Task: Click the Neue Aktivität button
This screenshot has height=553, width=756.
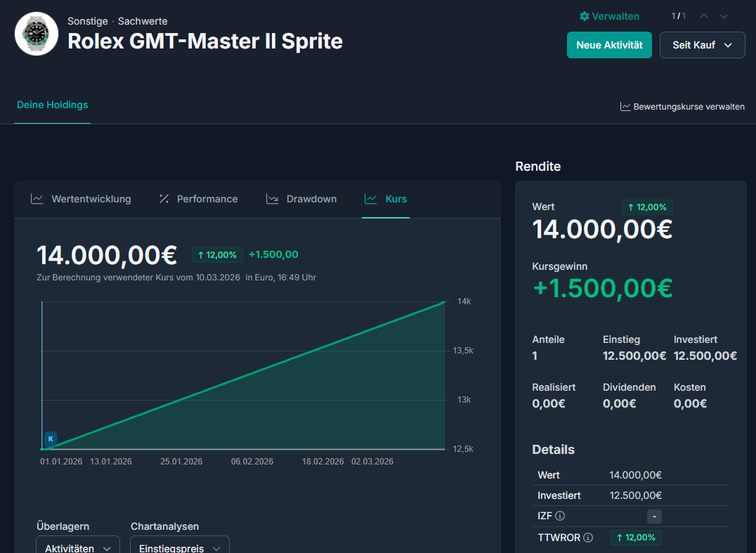Action: coord(609,45)
